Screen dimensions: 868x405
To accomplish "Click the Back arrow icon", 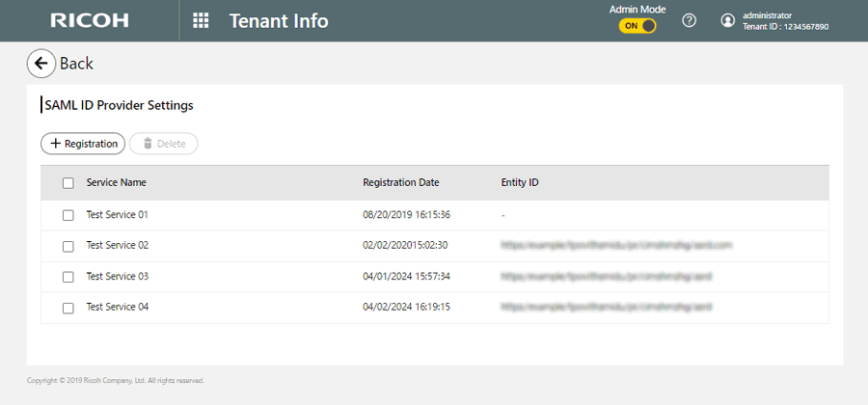I will 41,64.
